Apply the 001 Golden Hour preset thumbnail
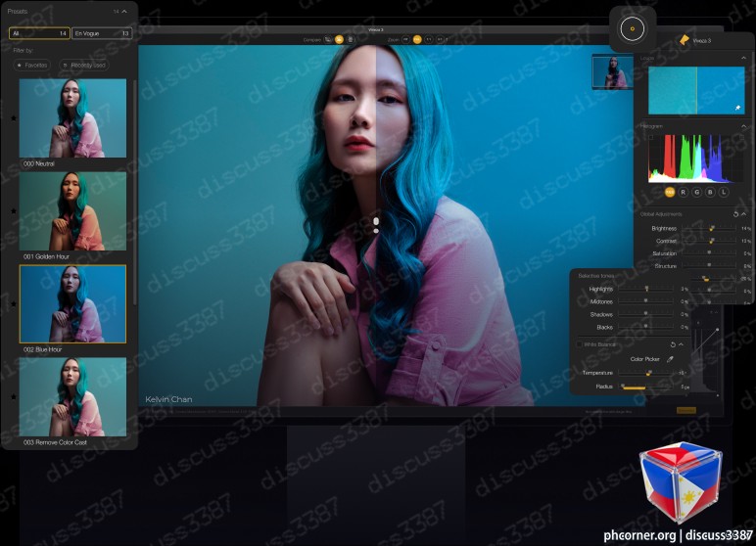The width and height of the screenshot is (756, 546). tap(72, 211)
